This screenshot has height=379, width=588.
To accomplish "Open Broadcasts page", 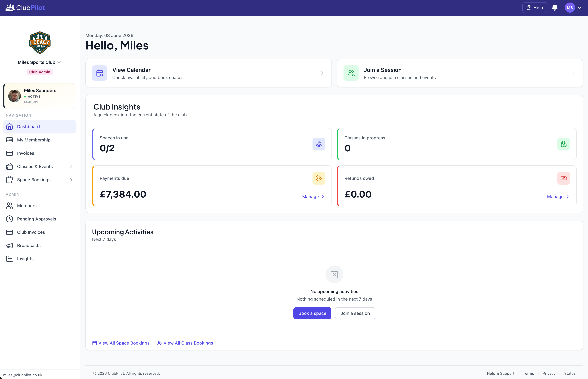I will 40,245.
